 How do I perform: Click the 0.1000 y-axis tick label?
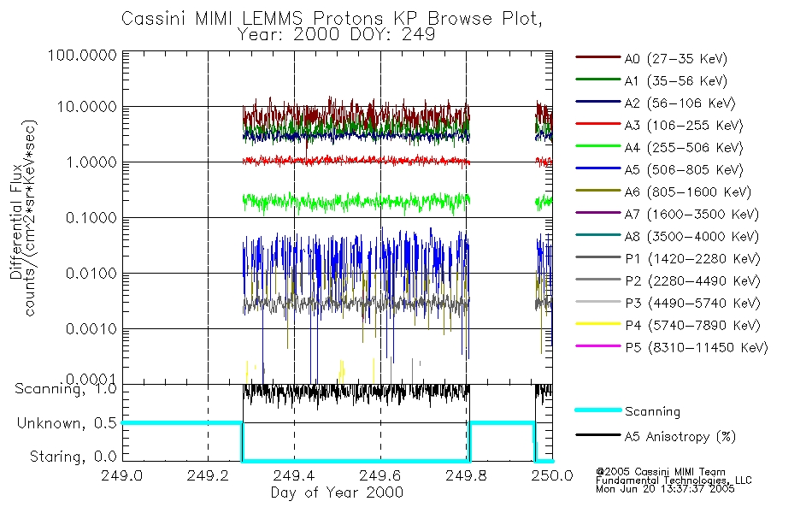(x=91, y=218)
